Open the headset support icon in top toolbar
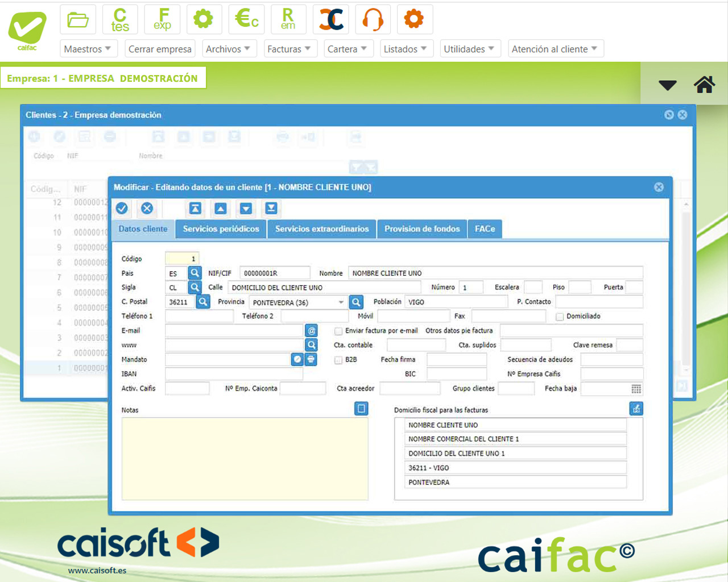The width and height of the screenshot is (728, 582). pos(373,19)
